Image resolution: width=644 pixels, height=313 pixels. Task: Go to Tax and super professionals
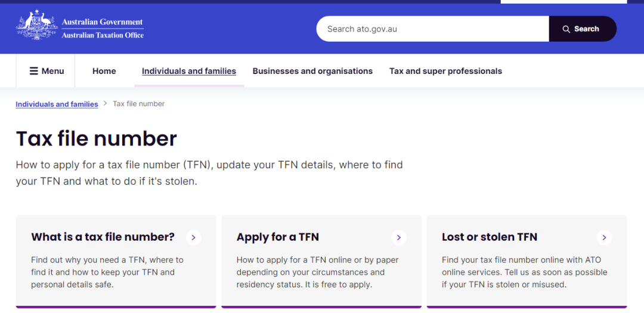click(x=445, y=71)
